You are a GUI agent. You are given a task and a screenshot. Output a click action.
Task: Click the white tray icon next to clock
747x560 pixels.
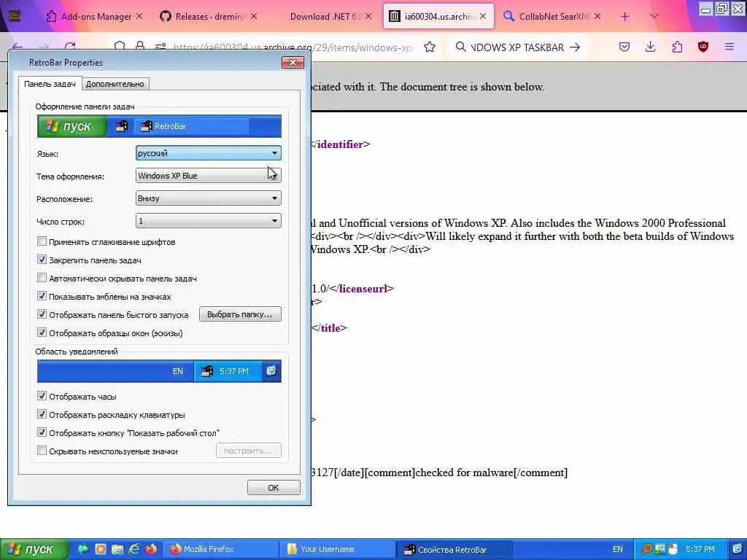click(x=672, y=550)
